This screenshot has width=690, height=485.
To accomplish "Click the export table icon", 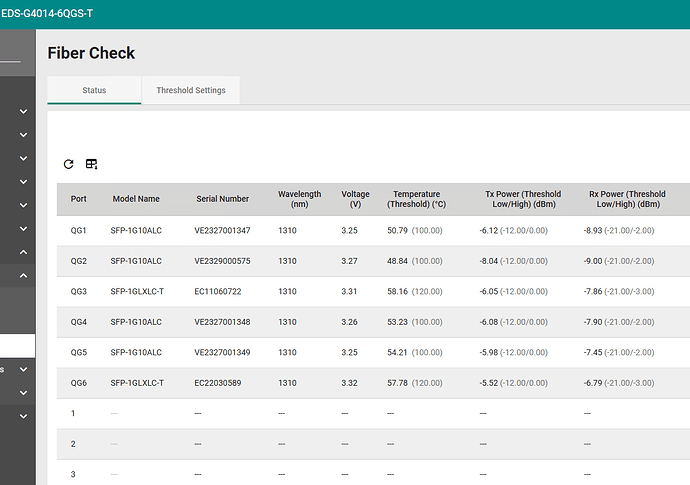I will [91, 164].
